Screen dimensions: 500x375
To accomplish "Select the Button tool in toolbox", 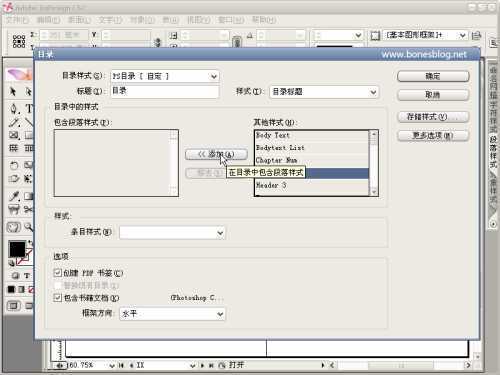I will pos(14,209).
